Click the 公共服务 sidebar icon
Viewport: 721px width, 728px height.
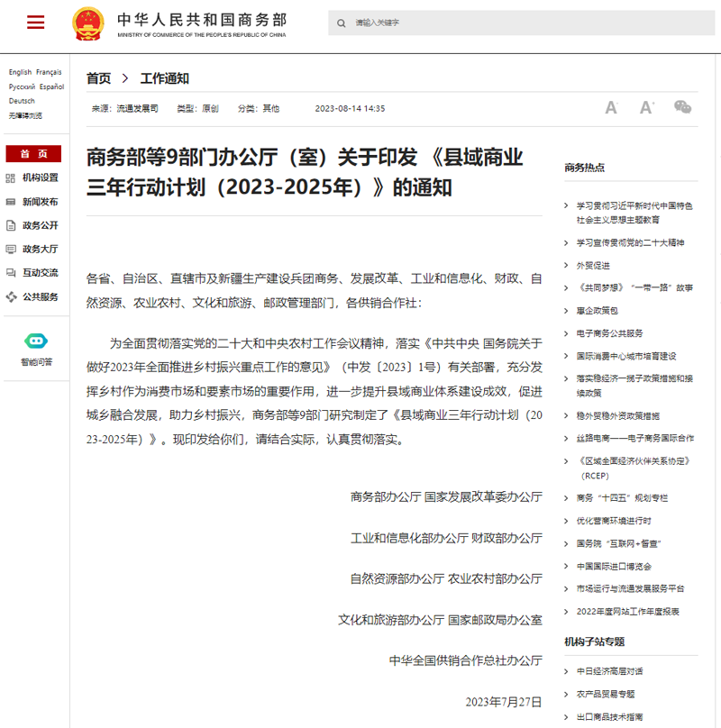coord(11,297)
